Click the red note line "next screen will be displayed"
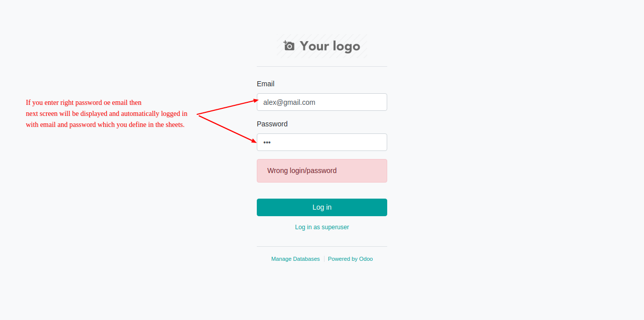This screenshot has height=320, width=644. (107, 113)
